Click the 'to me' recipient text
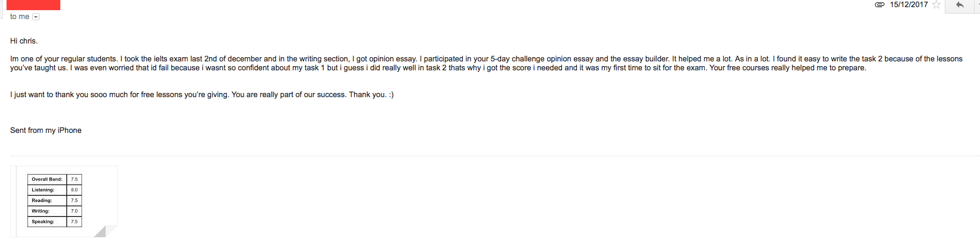980x242 pixels. tap(19, 17)
